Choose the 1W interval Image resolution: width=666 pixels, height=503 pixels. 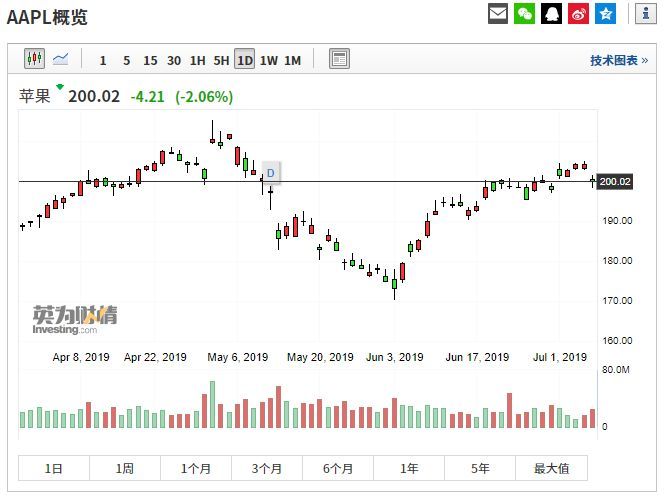pyautogui.click(x=269, y=60)
